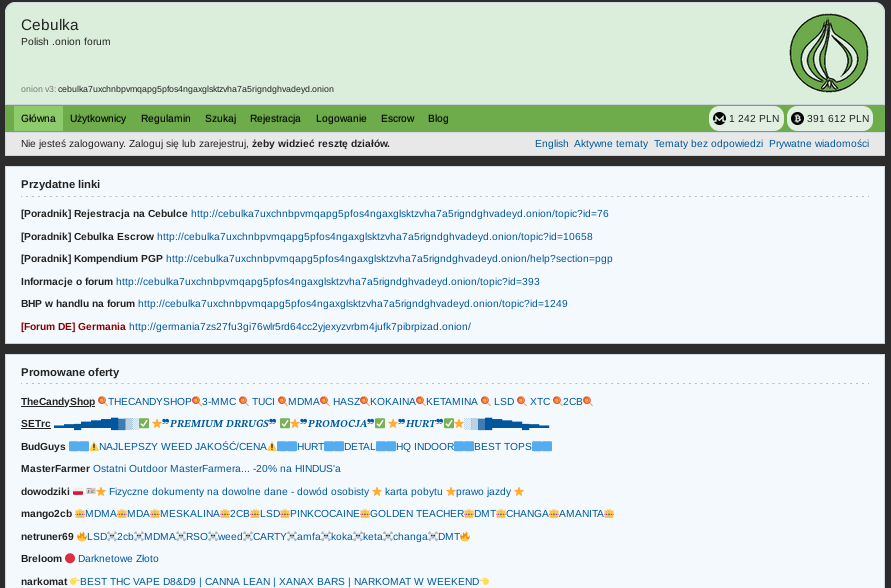Open the Blog menu item

tap(438, 119)
